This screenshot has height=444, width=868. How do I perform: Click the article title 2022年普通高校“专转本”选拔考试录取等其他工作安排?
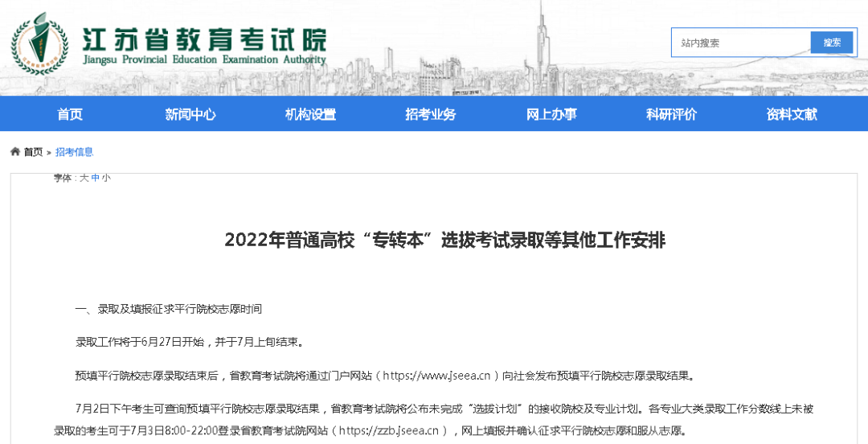(445, 240)
